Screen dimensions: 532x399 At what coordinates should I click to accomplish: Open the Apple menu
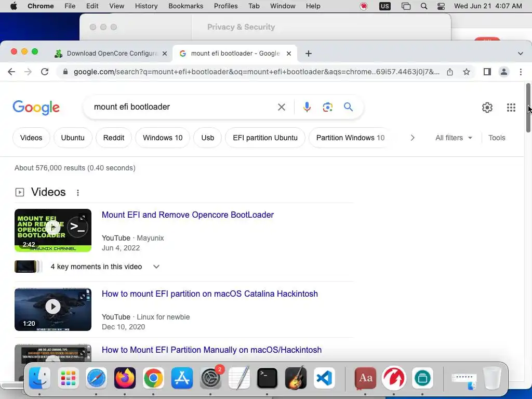pos(14,6)
